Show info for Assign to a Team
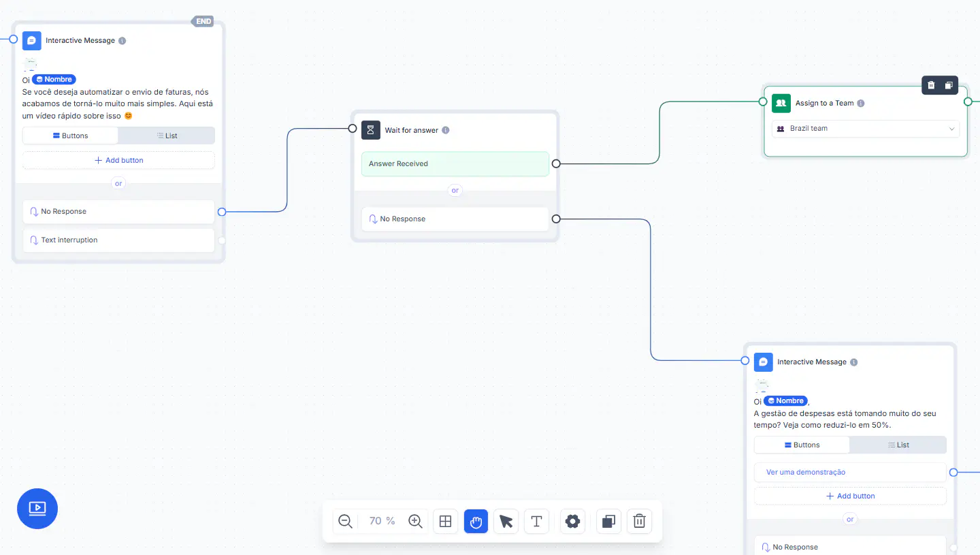The width and height of the screenshot is (980, 555). (x=861, y=103)
